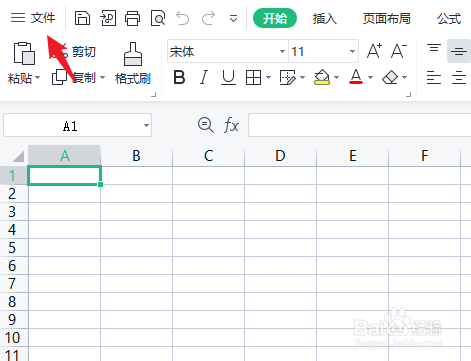The width and height of the screenshot is (471, 361).
Task: Decrease font size with A- icon
Action: point(399,51)
